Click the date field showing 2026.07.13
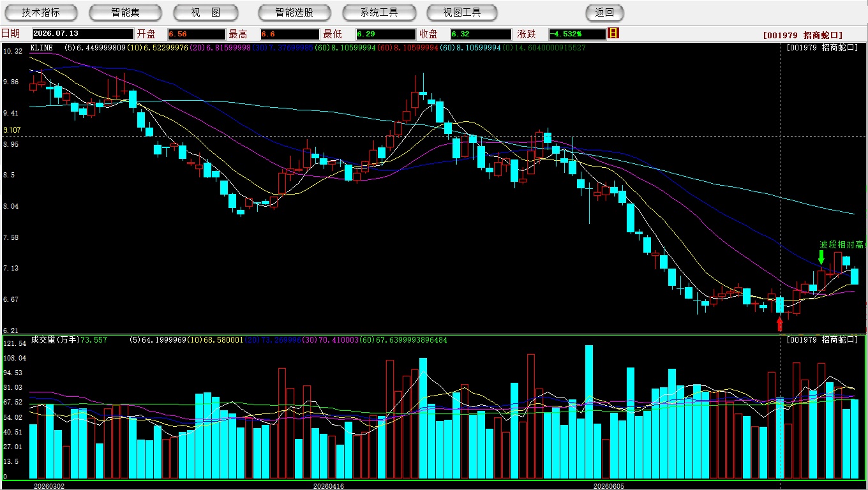 pos(83,34)
